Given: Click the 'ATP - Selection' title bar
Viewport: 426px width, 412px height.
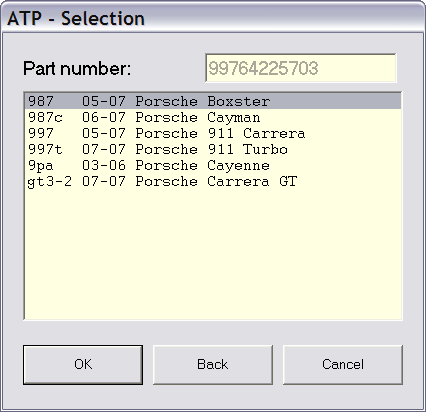Looking at the screenshot, I should [213, 18].
